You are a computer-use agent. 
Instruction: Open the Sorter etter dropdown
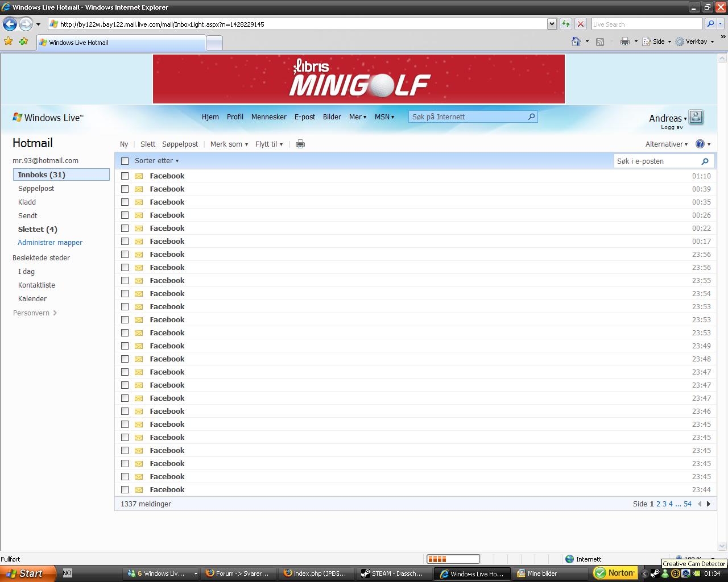tap(156, 161)
